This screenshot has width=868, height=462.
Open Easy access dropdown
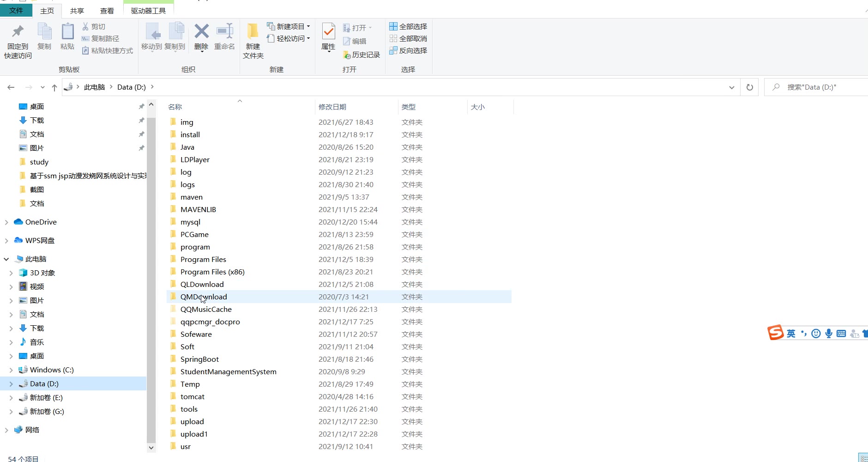(x=289, y=39)
